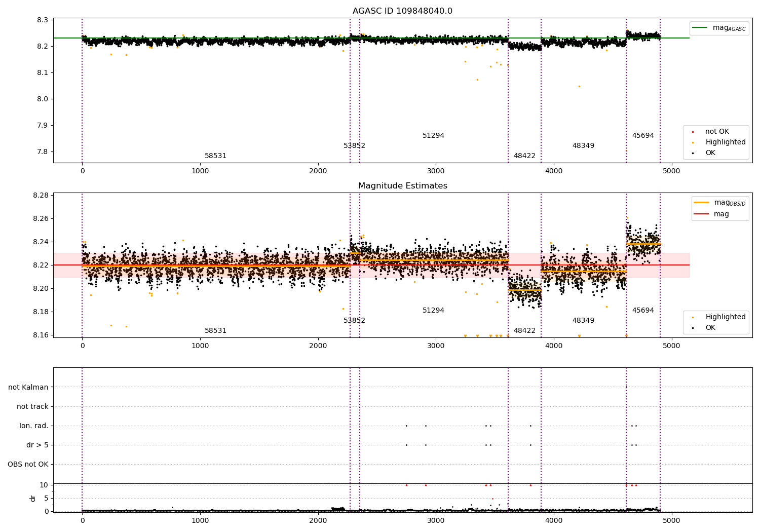
Task: Click 'Highlighted' in the top panel legend
Action: tap(725, 142)
